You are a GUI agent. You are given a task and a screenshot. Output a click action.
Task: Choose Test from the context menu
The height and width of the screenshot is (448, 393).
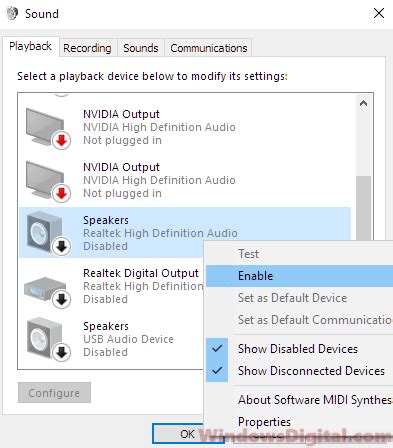[x=299, y=254]
